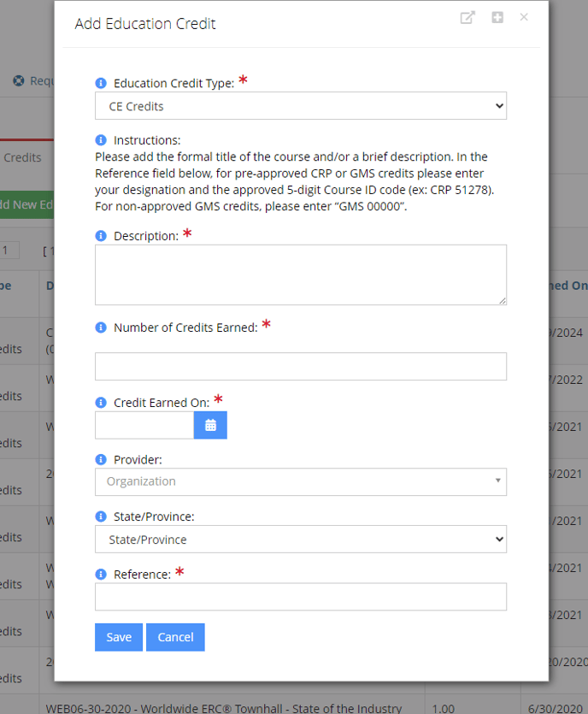The width and height of the screenshot is (588, 714).
Task: Click the Credit Earned On date field
Action: [144, 425]
